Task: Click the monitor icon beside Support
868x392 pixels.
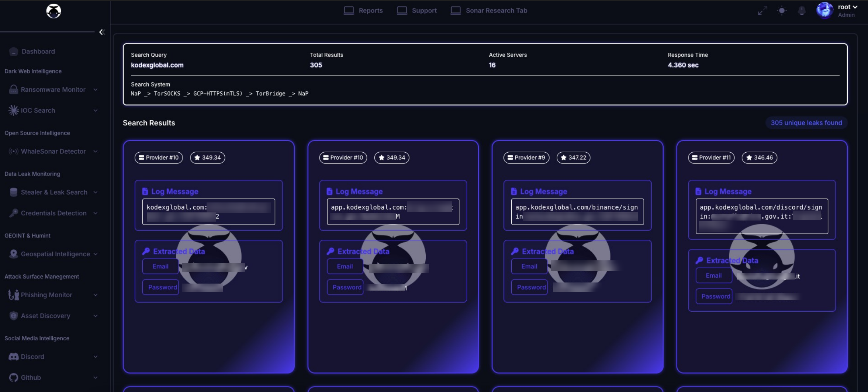Action: pyautogui.click(x=402, y=10)
